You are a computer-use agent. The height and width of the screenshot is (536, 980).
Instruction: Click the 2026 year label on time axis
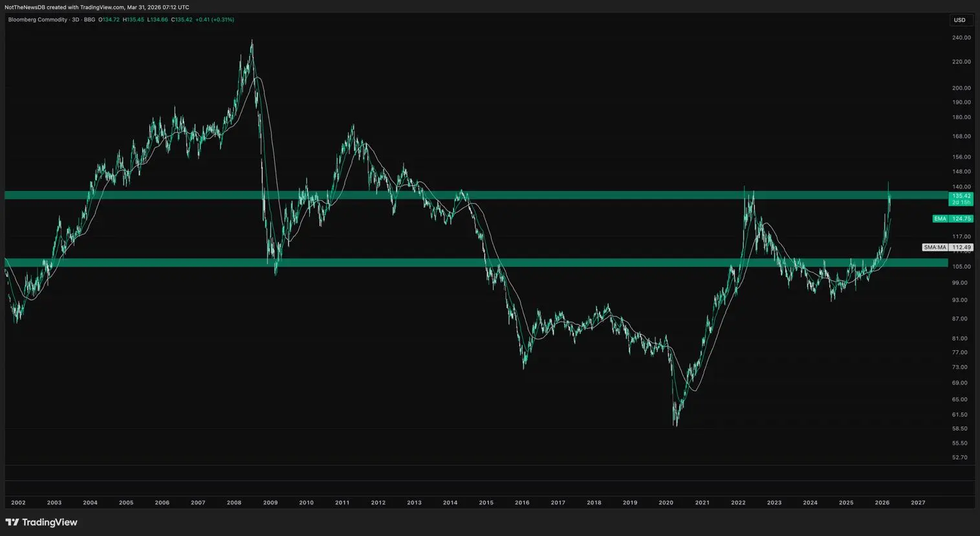882,503
